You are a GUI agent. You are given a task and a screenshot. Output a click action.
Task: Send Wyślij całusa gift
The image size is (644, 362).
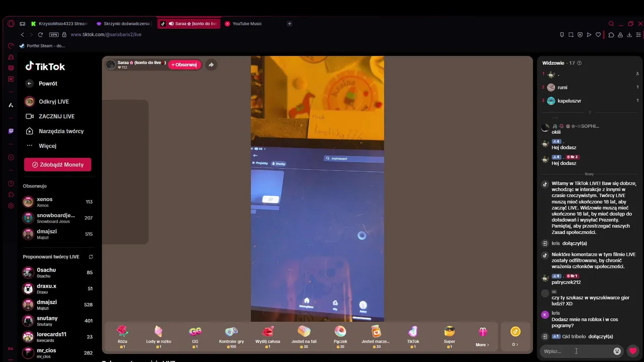268,336
